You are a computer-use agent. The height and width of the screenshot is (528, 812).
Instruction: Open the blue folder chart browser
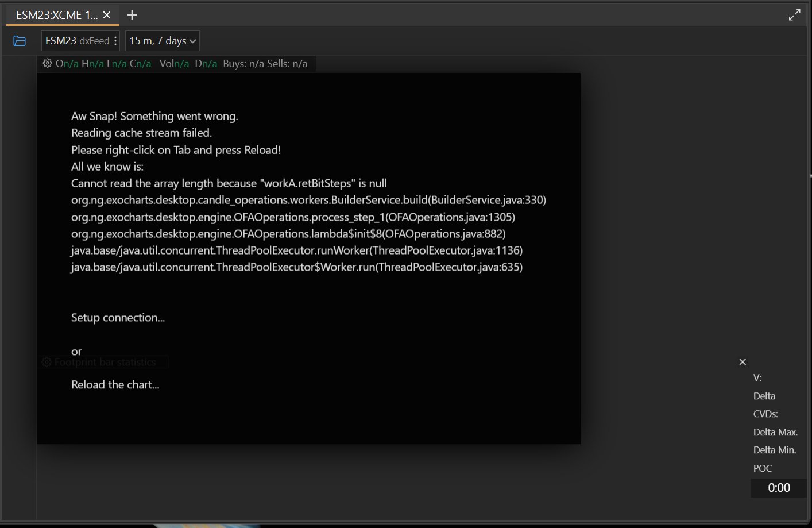[20, 40]
